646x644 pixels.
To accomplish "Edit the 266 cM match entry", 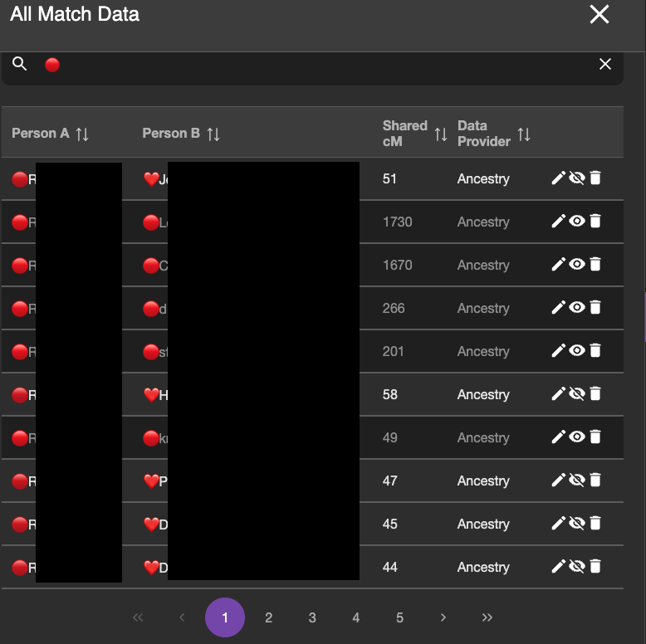I will tap(558, 308).
